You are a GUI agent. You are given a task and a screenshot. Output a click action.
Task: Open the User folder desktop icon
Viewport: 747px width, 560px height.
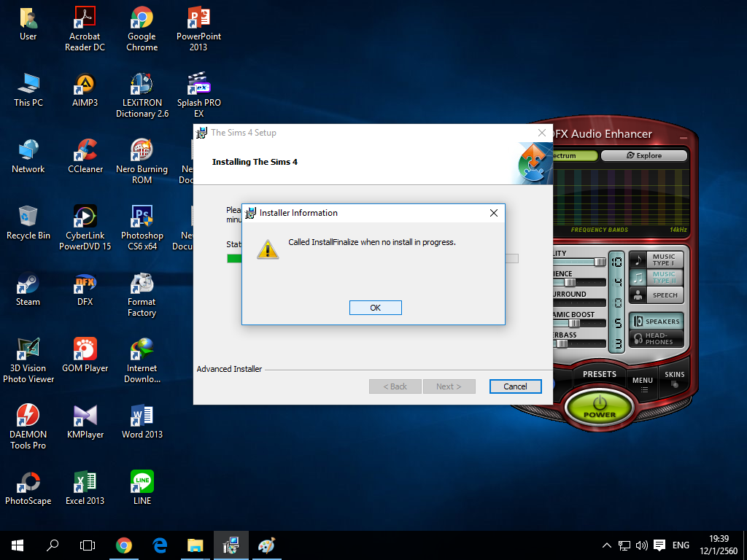pos(28,23)
